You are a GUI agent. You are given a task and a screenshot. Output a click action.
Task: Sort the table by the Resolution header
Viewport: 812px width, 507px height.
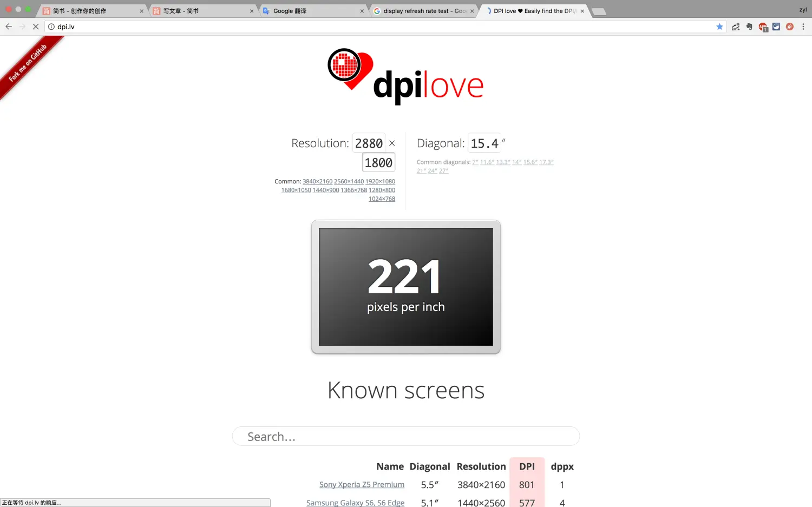point(481,466)
